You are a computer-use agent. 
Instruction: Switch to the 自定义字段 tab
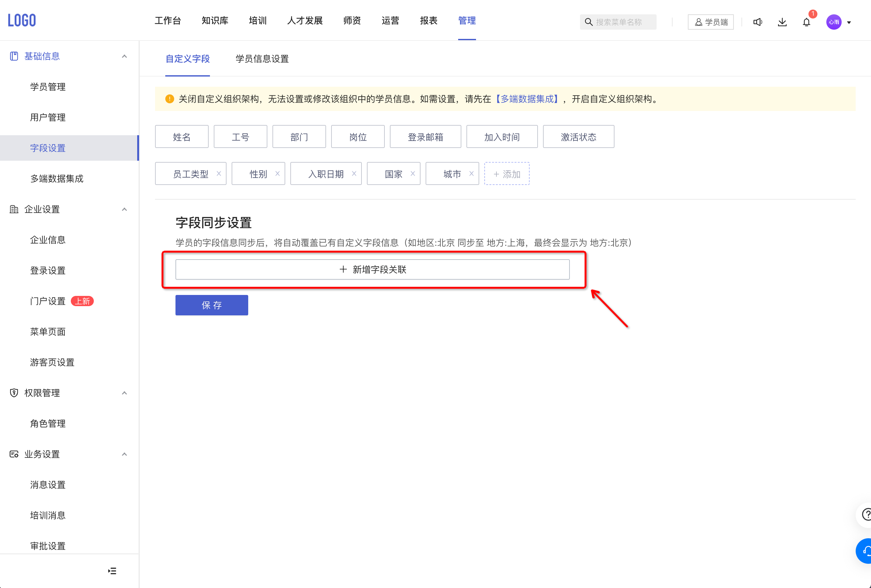click(x=187, y=59)
